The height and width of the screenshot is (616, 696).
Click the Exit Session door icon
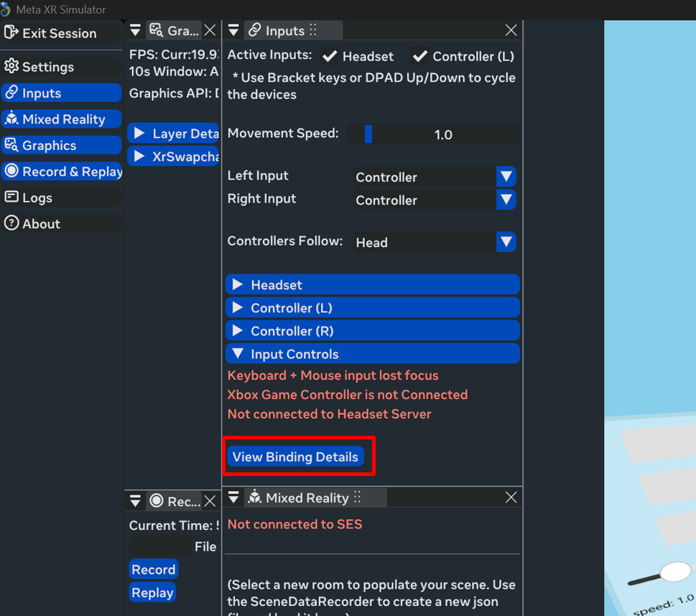[11, 33]
